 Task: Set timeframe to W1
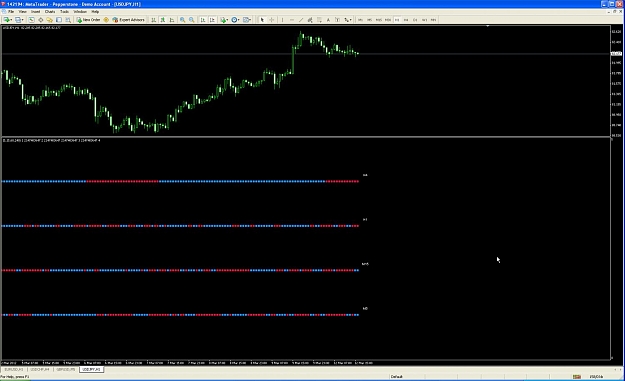(x=425, y=20)
